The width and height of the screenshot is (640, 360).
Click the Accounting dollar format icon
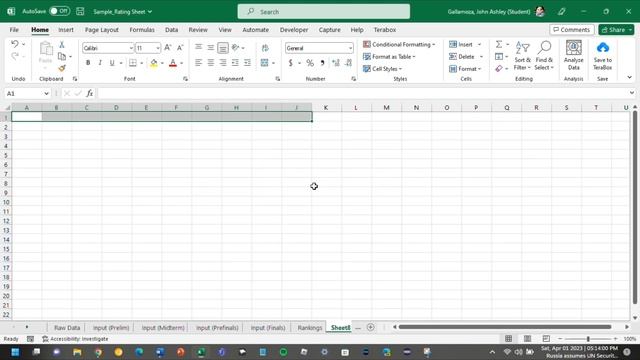[290, 63]
